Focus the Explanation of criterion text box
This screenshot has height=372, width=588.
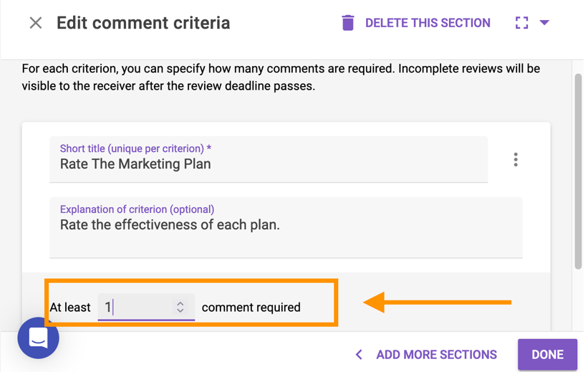(286, 228)
